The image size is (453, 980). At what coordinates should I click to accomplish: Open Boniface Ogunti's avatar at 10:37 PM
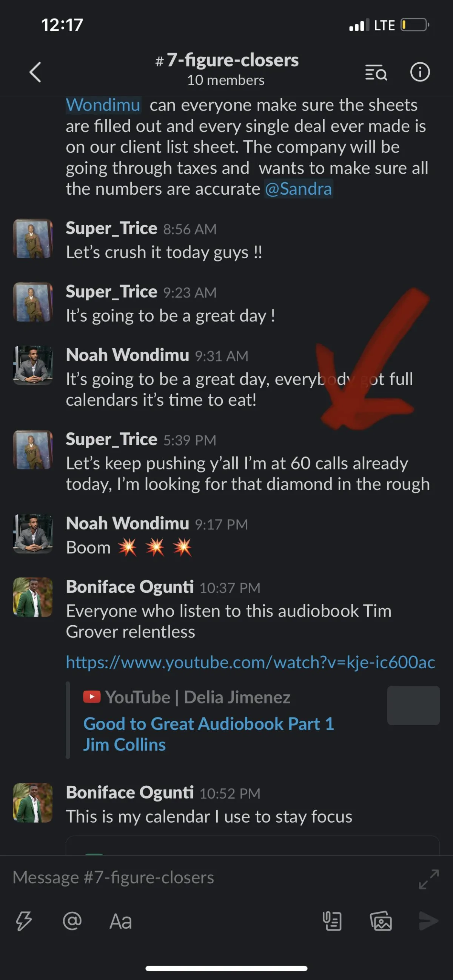pyautogui.click(x=33, y=597)
